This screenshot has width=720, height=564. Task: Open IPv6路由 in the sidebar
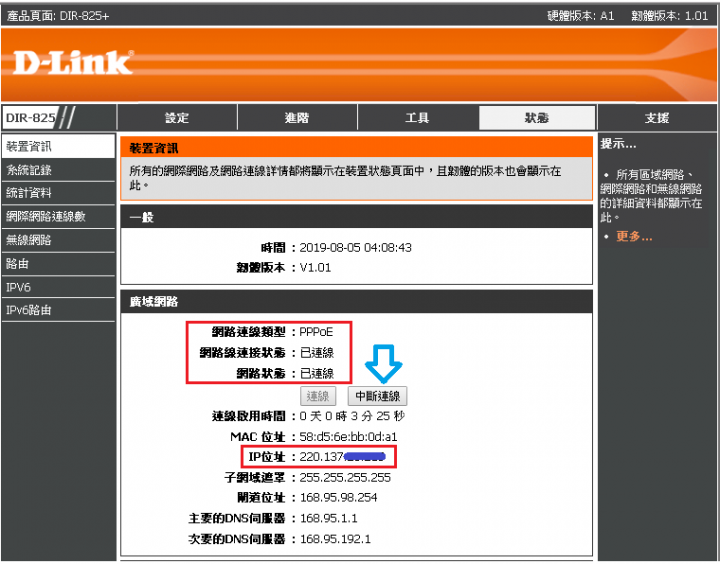tap(58, 310)
